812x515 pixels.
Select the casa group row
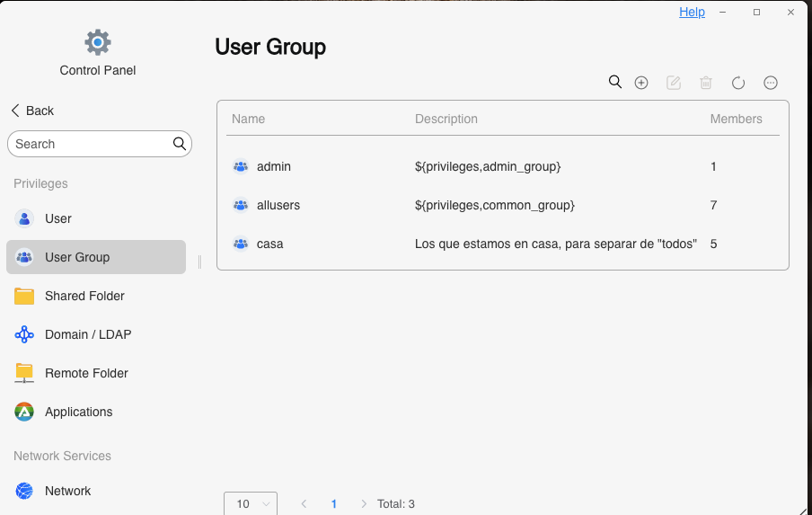[503, 244]
